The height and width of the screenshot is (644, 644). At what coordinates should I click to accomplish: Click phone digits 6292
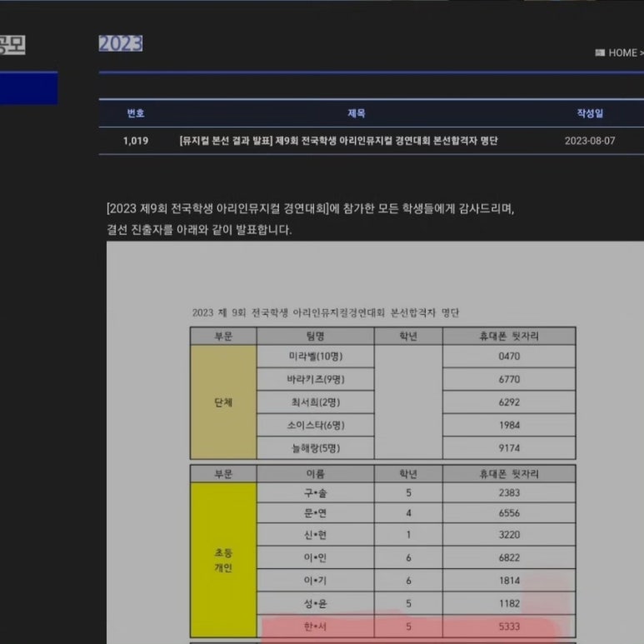coord(509,402)
